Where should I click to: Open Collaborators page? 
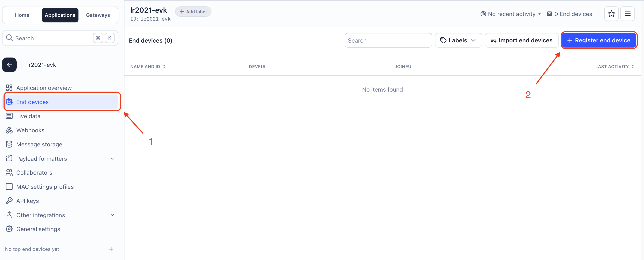(x=34, y=172)
